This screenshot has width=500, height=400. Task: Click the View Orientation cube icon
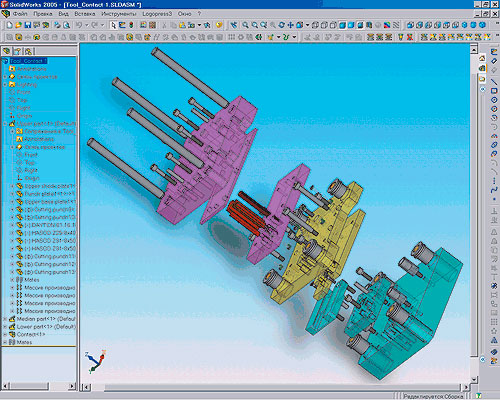(x=300, y=25)
